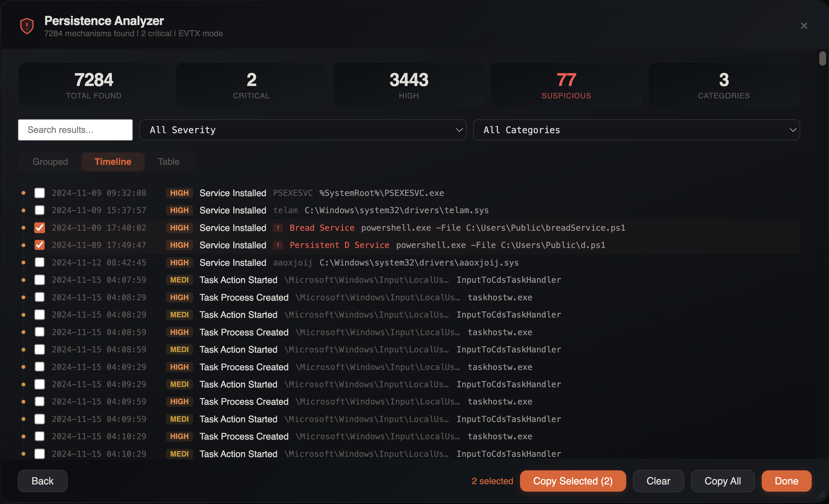This screenshot has width=829, height=504.
Task: Click the HIGH badge on the aaoxjoij driver row
Action: click(x=179, y=262)
